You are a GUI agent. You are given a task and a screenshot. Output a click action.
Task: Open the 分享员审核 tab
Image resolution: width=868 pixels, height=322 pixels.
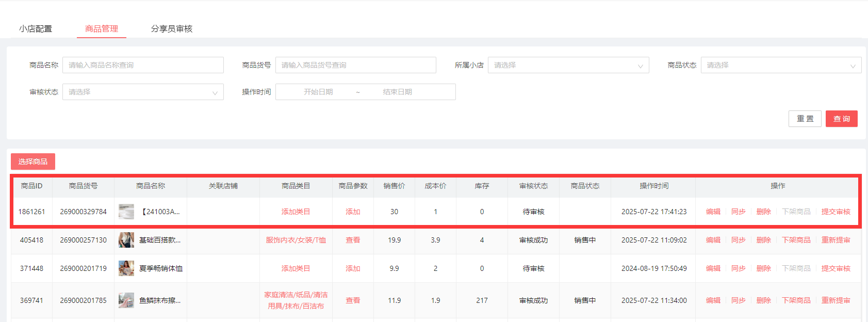(x=171, y=29)
